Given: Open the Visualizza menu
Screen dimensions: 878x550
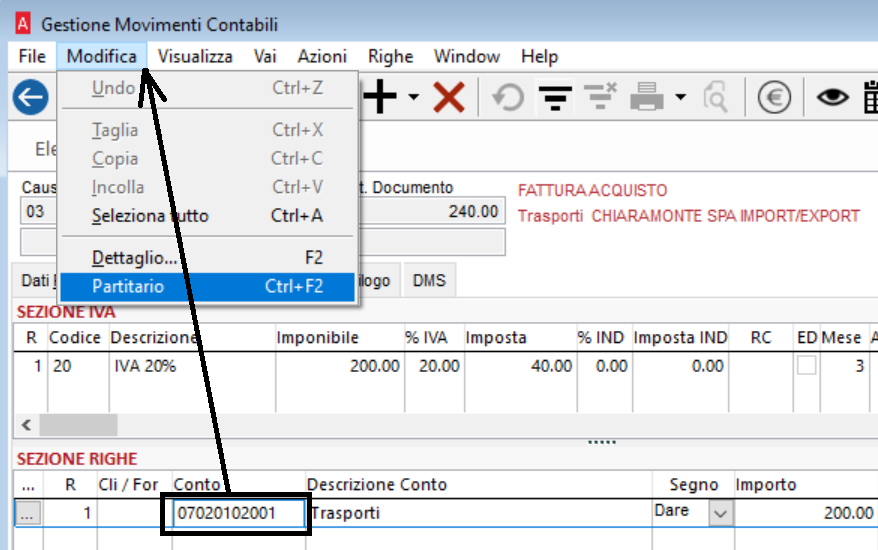Looking at the screenshot, I should point(195,56).
